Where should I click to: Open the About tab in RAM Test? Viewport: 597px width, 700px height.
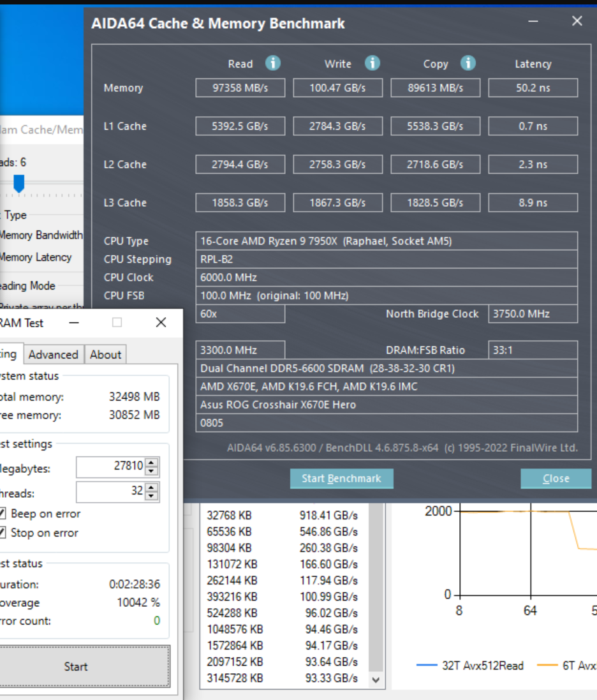click(105, 355)
